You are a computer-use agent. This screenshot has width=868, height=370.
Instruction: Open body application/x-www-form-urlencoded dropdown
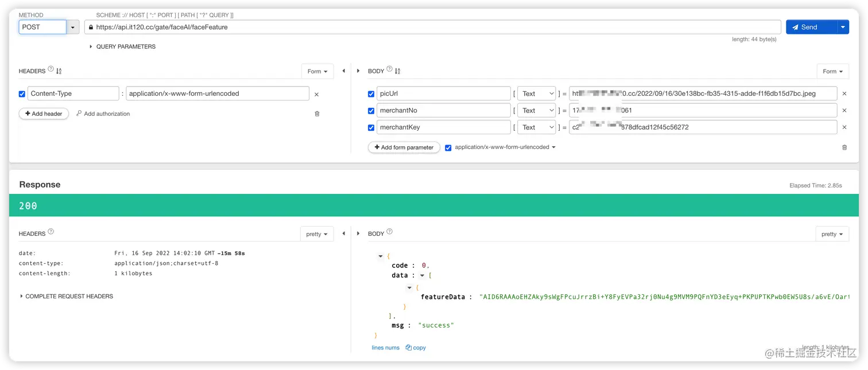[505, 147]
